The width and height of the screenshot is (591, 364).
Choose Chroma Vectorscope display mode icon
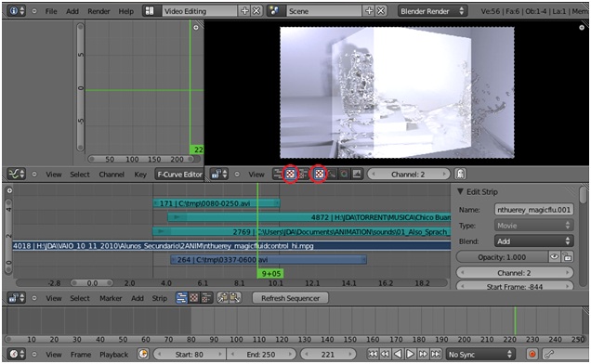[x=344, y=174]
